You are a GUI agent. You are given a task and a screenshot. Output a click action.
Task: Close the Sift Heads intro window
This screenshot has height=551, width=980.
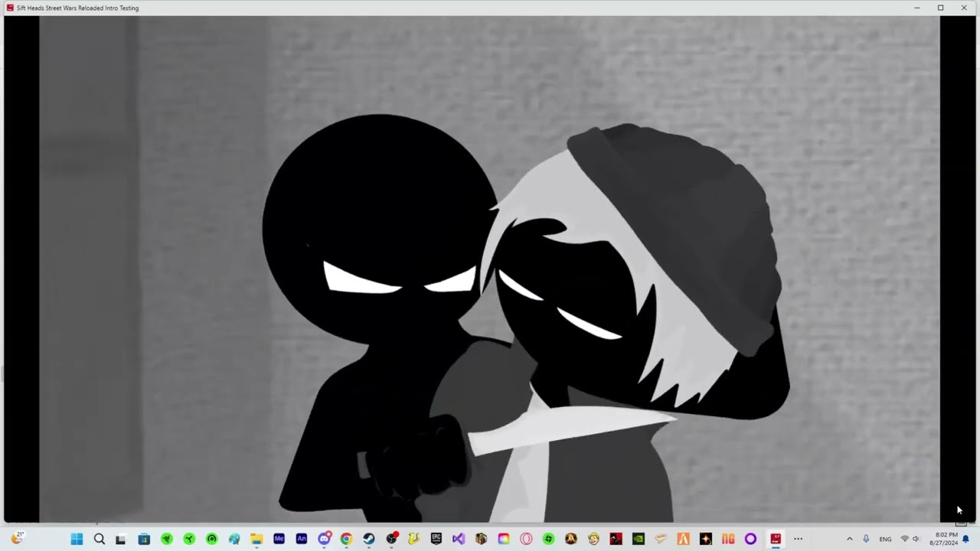[965, 8]
